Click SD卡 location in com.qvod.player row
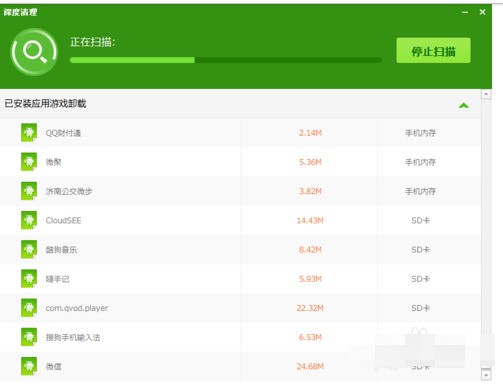Screen dimensions: 503x386 click(x=420, y=308)
